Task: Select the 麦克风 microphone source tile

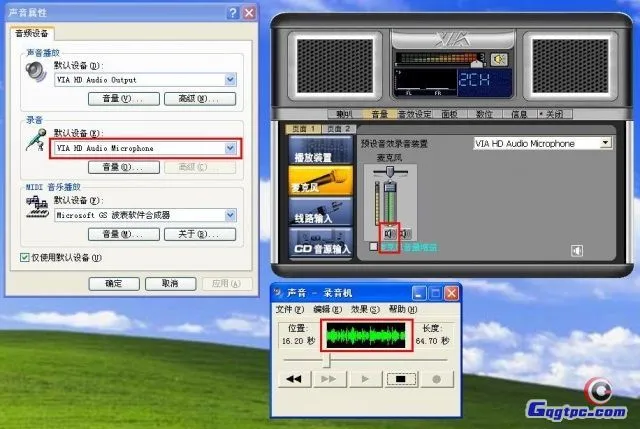Action: [321, 181]
